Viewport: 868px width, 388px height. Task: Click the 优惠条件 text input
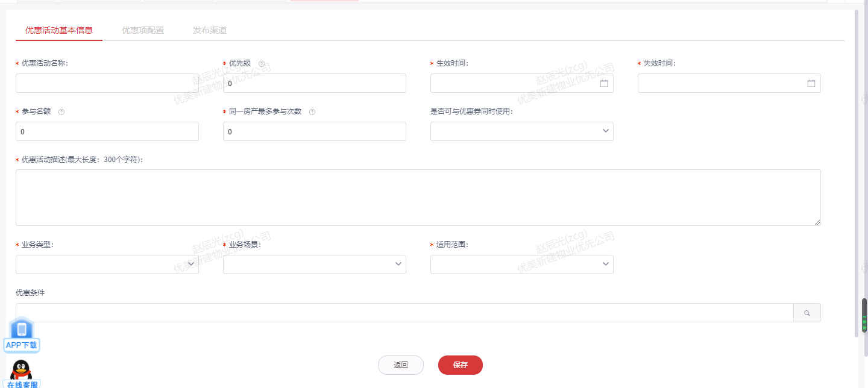404,313
